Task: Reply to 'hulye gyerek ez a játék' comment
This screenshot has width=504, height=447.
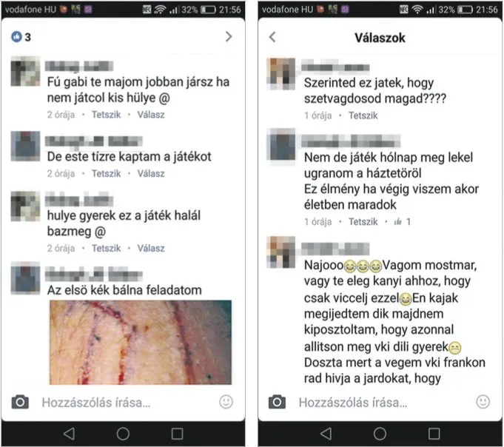Action: click(x=151, y=249)
